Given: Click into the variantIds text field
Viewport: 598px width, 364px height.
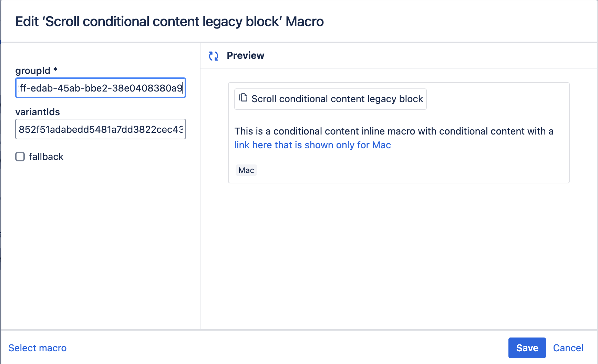Looking at the screenshot, I should point(100,129).
